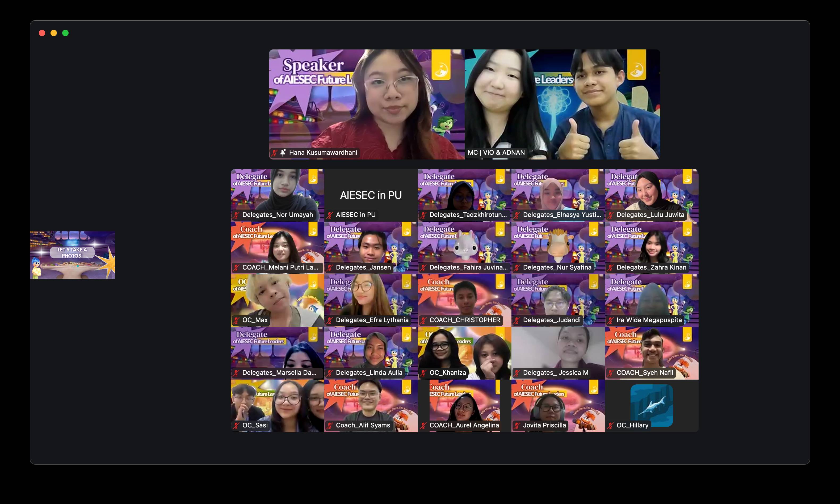
Task: Click the 'COACH_Aurel Angelina' name label
Action: click(464, 425)
